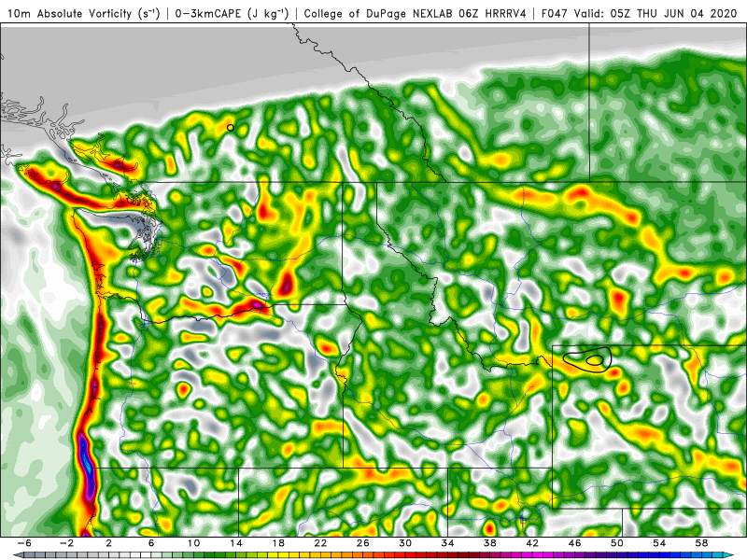Click the small black circle marker in British Columbia

pos(231,128)
